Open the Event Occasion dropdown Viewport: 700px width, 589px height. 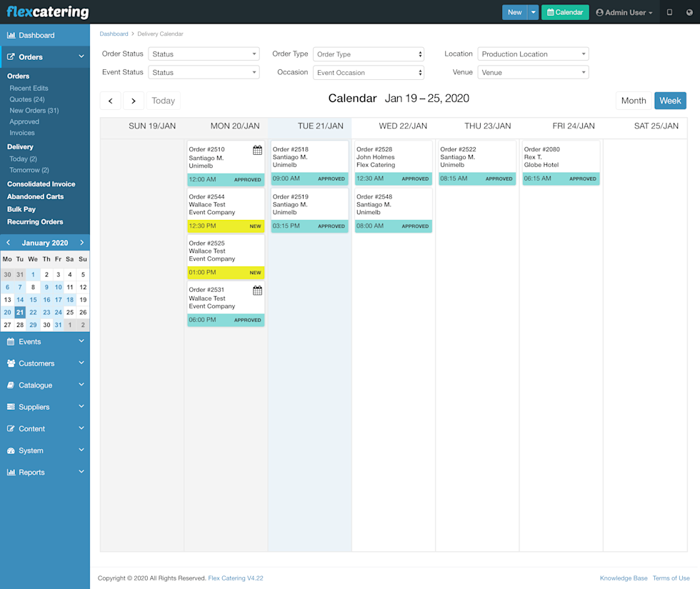pyautogui.click(x=369, y=72)
